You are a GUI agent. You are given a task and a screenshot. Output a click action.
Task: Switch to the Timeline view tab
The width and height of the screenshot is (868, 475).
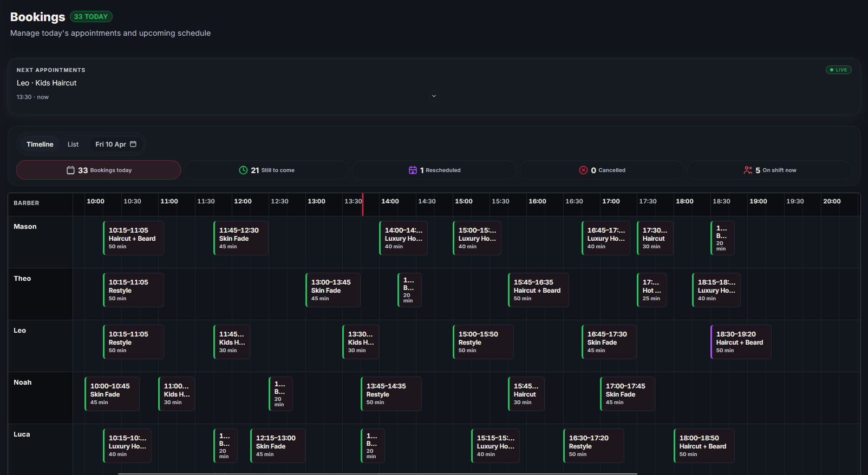coord(40,144)
